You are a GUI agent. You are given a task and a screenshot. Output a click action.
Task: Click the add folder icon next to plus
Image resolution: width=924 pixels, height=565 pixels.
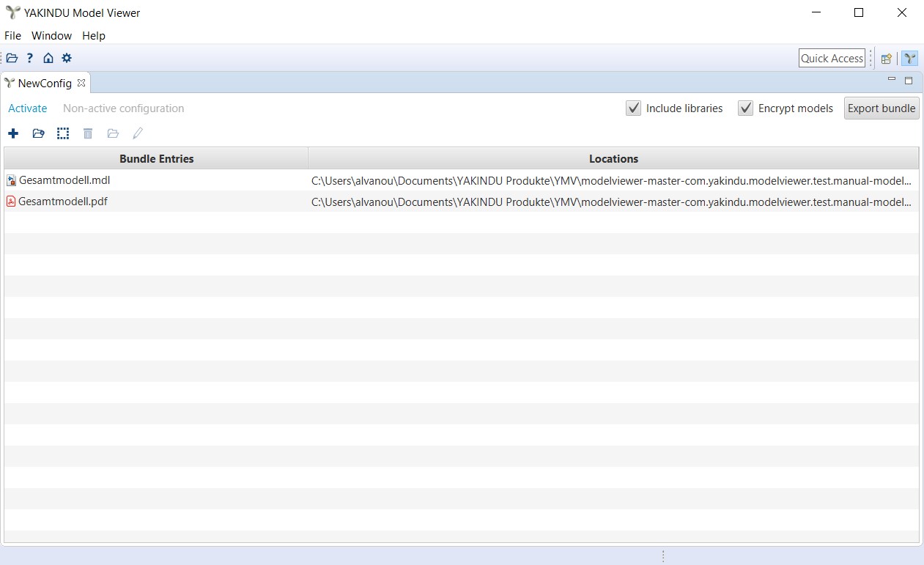[x=39, y=133]
